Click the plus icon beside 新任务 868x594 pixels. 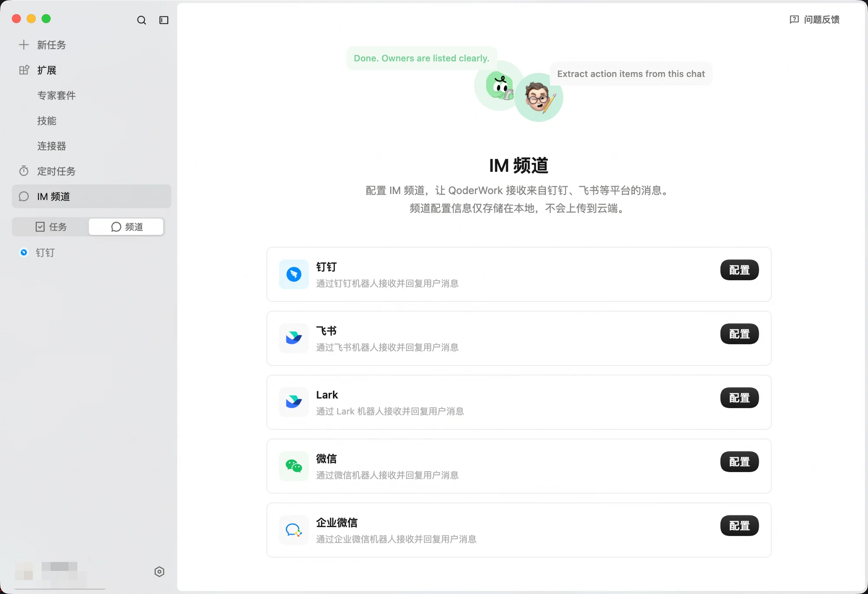coord(24,45)
